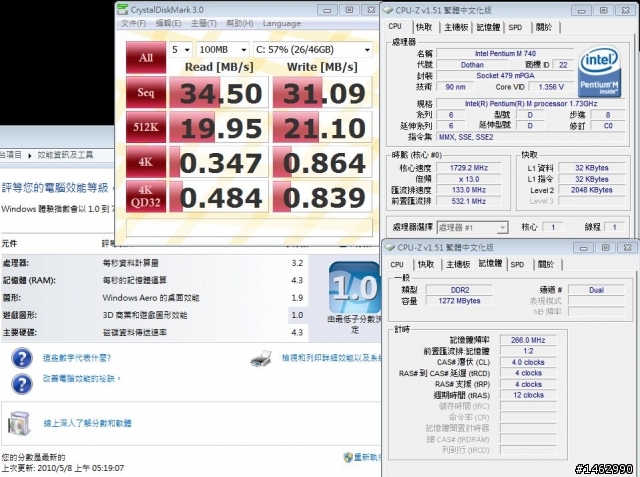Switch to 快取 tab in upper CPU-Z
640x477 pixels.
coord(424,27)
